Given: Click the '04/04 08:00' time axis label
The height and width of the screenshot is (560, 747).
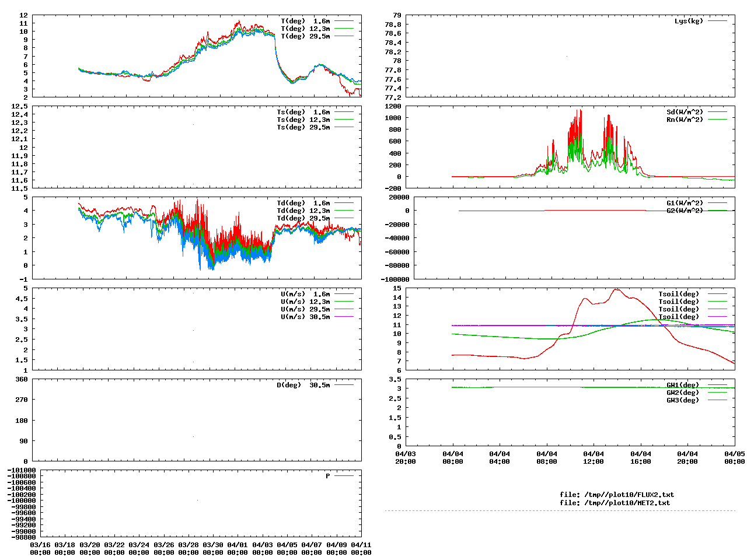Looking at the screenshot, I should tap(547, 458).
